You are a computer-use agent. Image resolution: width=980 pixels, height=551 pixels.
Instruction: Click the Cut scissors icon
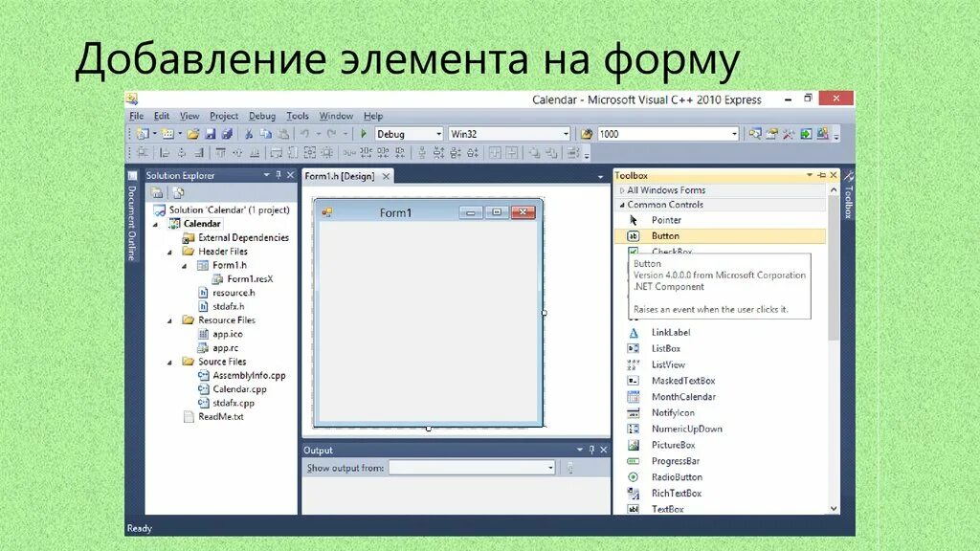(x=248, y=134)
